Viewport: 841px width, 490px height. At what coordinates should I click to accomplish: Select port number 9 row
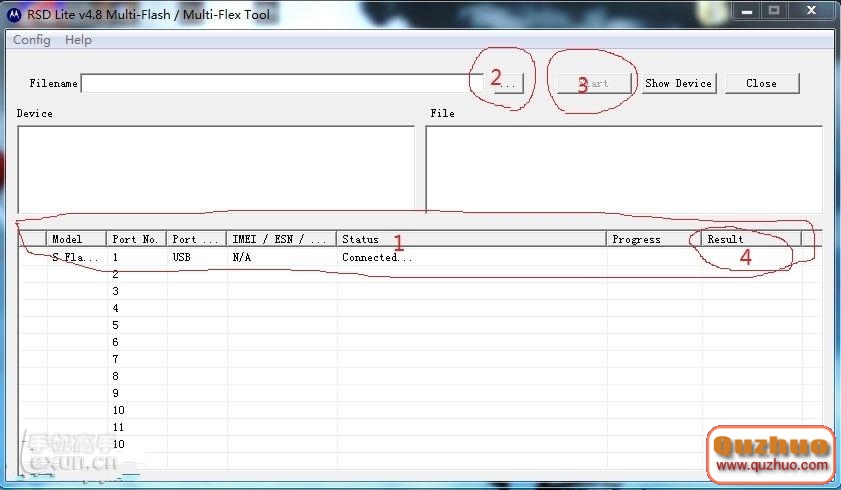pyautogui.click(x=420, y=393)
